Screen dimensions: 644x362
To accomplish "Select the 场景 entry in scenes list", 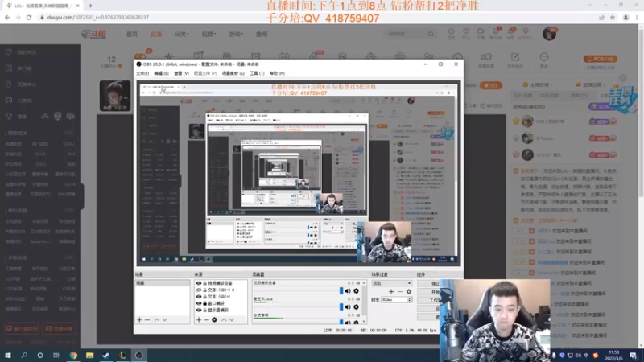I will (x=163, y=283).
